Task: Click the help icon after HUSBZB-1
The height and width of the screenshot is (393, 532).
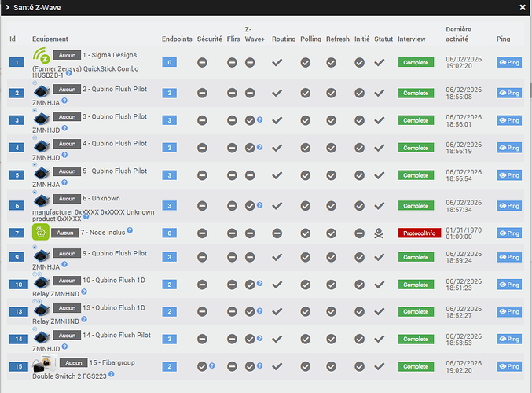Action: coord(68,72)
